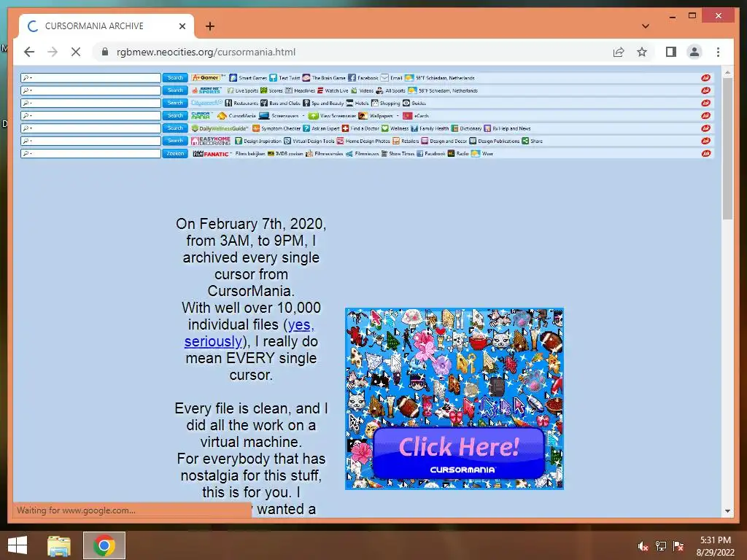
Task: Stop loading the page
Action: [76, 52]
